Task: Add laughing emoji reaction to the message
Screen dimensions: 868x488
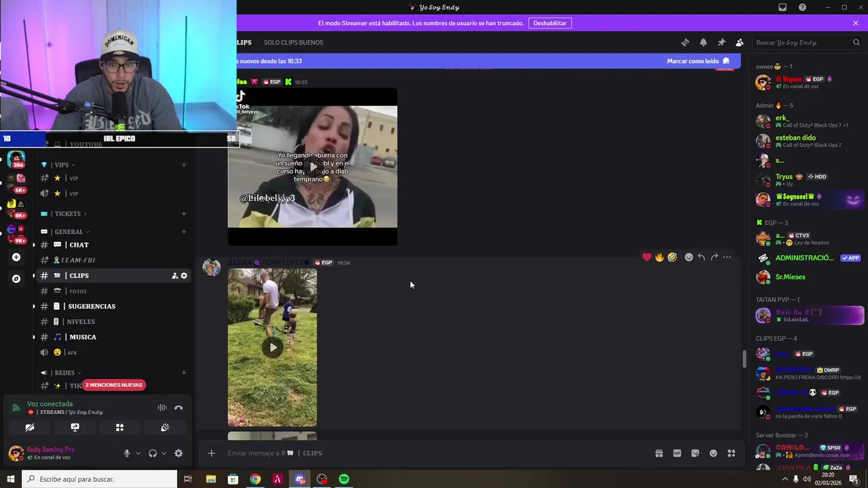Action: pyautogui.click(x=672, y=257)
